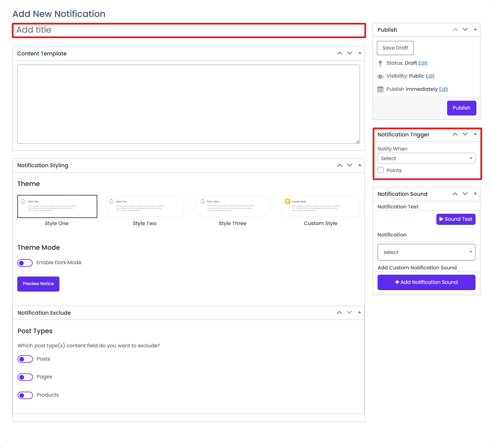Collapse Notification Exclude panel triangle

(x=359, y=312)
